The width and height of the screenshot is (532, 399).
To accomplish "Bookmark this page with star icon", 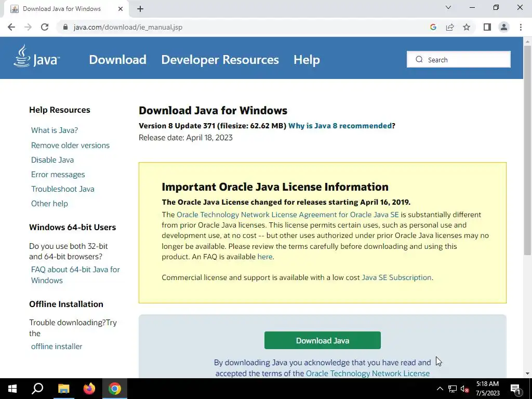I will pos(467,27).
